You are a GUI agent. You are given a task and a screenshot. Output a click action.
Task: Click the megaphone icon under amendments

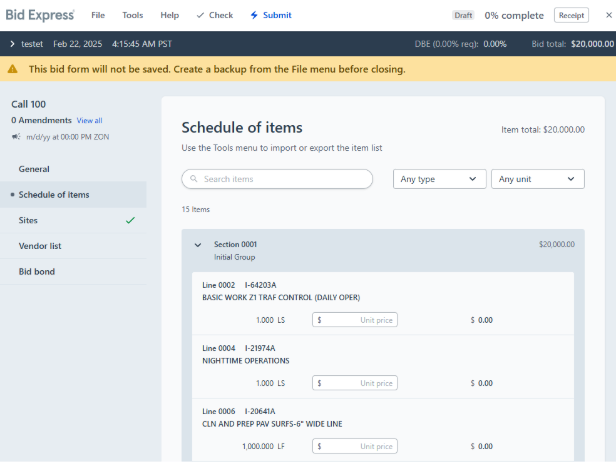(x=16, y=136)
